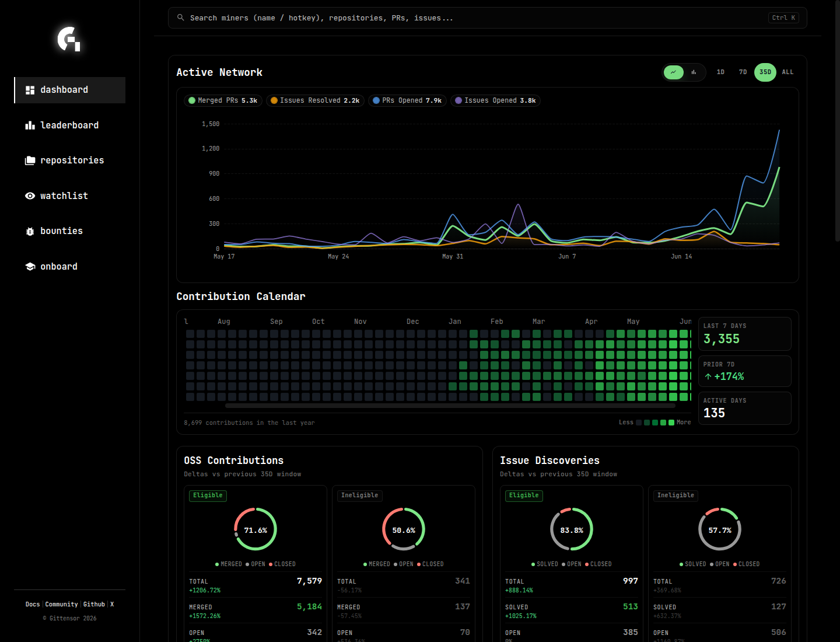
Task: Toggle the Issues Resolved series
Action: point(315,100)
